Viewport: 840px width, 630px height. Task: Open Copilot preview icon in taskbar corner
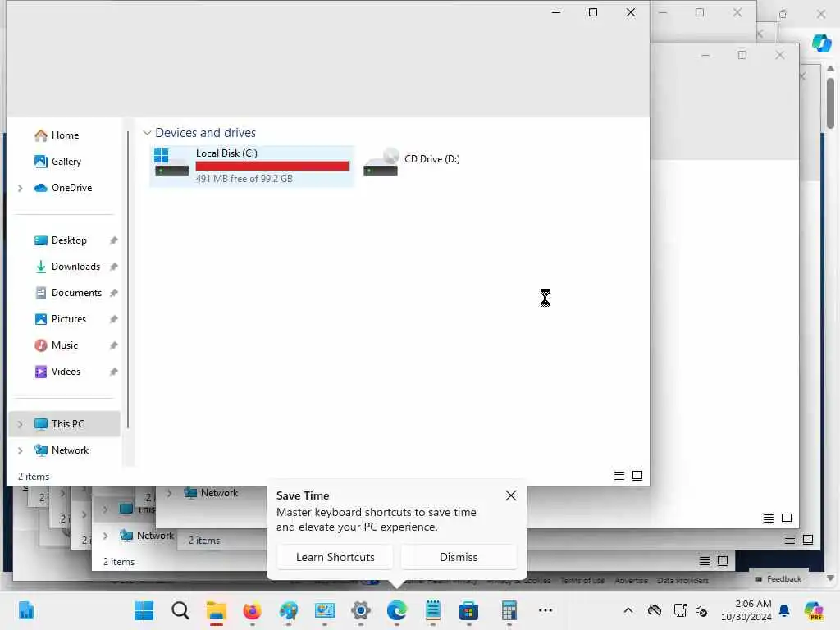pyautogui.click(x=814, y=610)
